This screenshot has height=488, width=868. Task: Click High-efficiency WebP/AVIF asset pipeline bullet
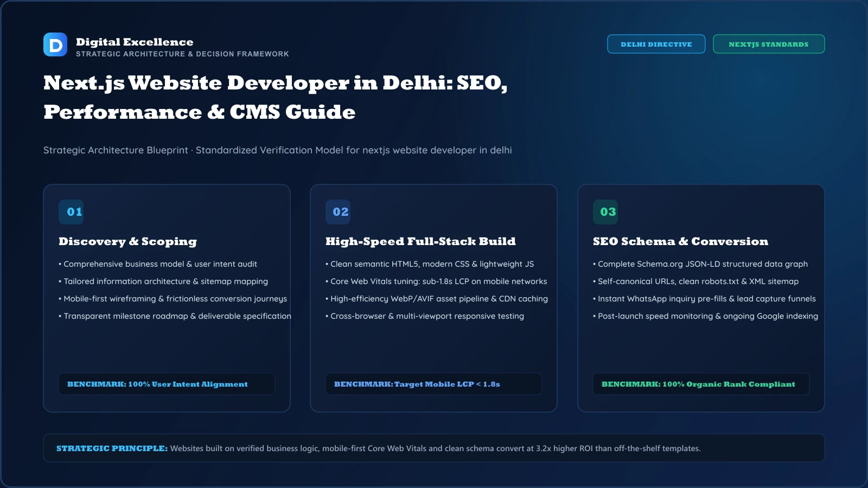tap(437, 299)
